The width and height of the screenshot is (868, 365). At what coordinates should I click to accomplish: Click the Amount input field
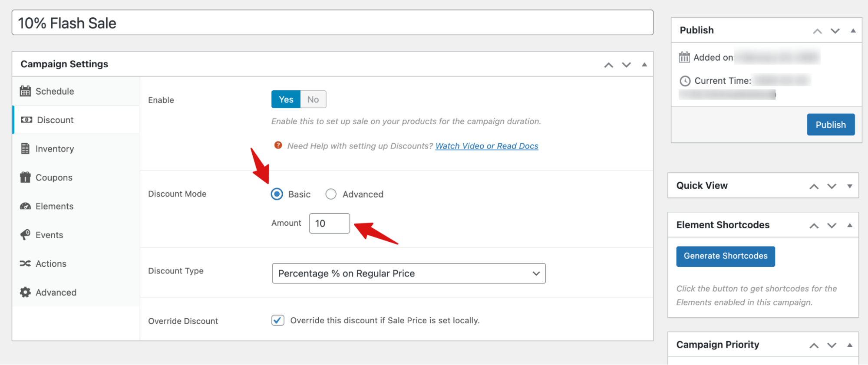[329, 224]
